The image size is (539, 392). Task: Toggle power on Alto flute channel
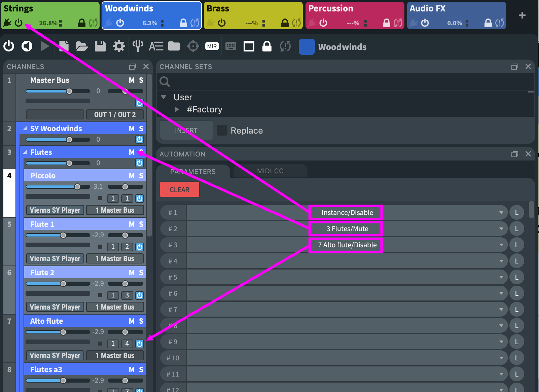(140, 344)
